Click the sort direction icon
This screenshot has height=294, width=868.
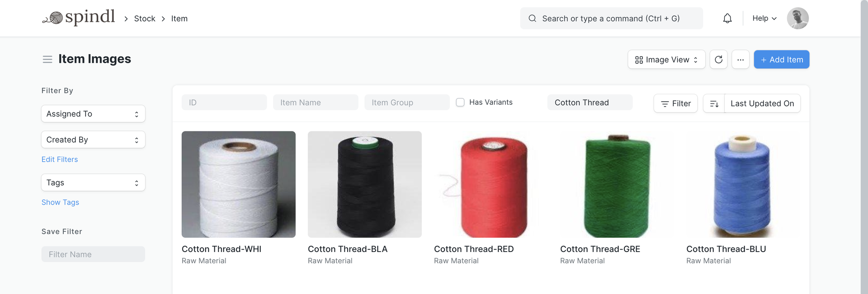tap(714, 104)
